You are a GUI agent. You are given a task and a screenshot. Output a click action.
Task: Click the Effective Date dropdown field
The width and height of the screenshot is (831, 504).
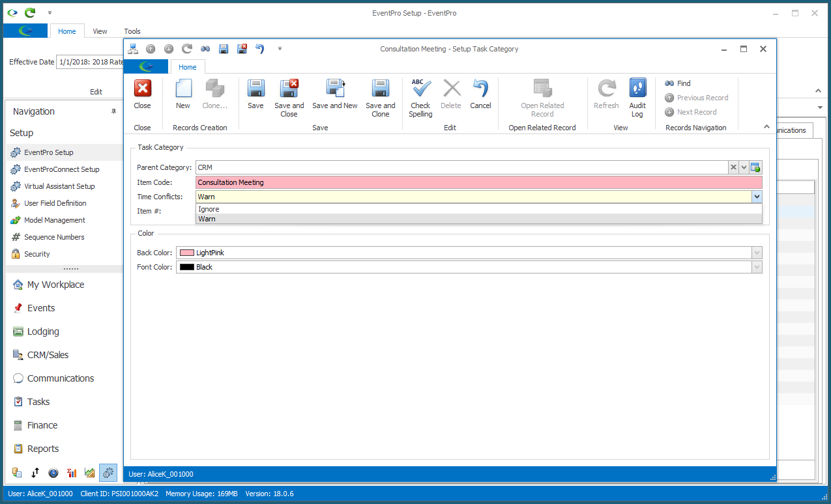pyautogui.click(x=90, y=62)
